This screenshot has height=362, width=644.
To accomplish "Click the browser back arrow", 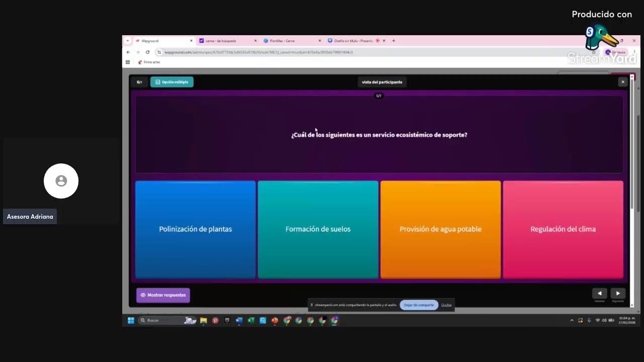I will (128, 52).
